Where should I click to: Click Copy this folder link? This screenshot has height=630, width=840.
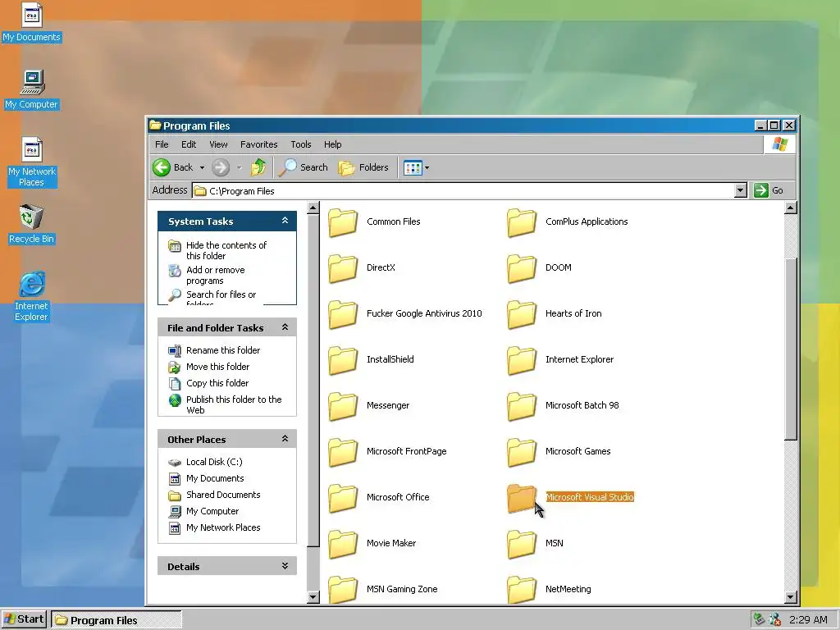(x=217, y=383)
